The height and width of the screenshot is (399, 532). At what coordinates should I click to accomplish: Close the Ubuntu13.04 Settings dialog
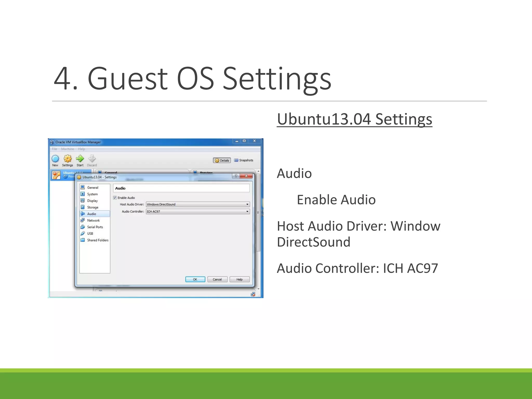click(246, 176)
